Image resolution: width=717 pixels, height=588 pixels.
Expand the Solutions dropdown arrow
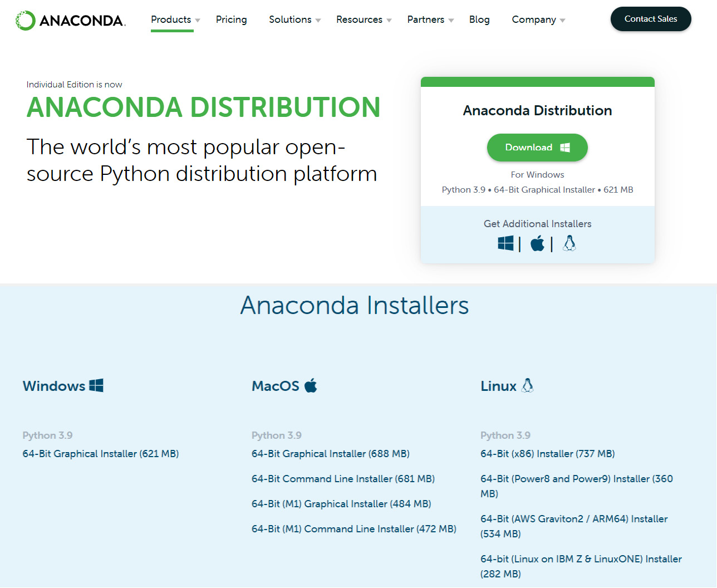[318, 21]
